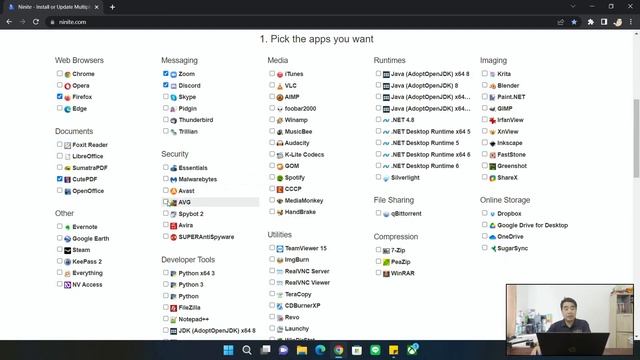Click the Edge icon in the Web Browsers list
640x360 pixels.
pyautogui.click(x=68, y=109)
